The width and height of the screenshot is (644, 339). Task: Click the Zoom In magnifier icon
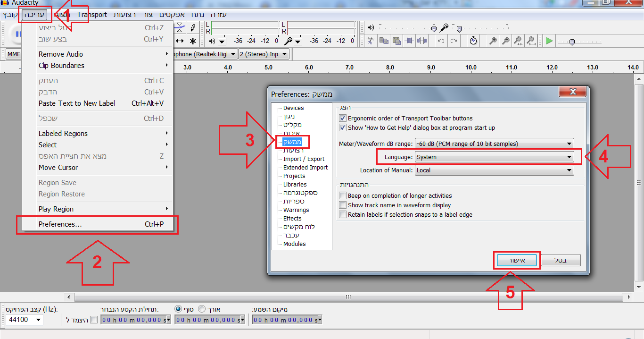[493, 41]
